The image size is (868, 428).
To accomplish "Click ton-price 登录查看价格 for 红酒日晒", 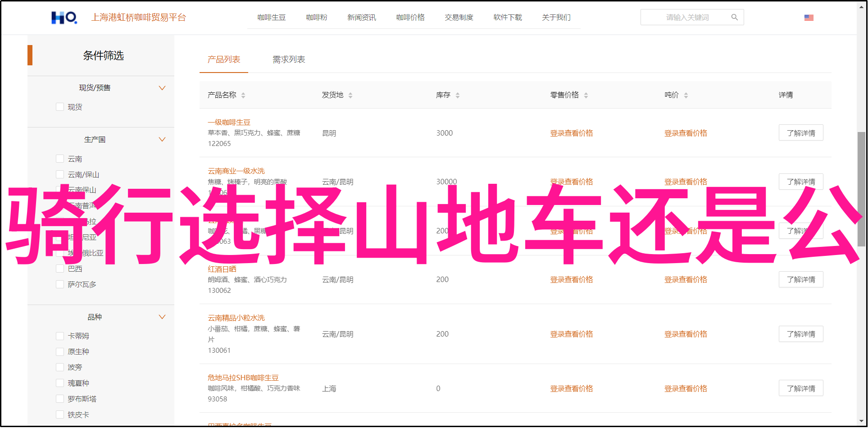I will tap(686, 279).
